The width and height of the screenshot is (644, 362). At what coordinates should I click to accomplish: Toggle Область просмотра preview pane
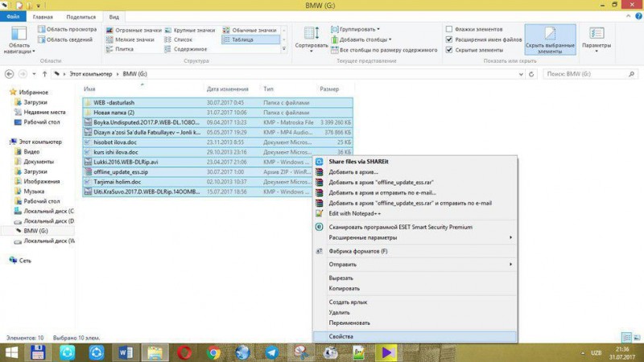click(68, 30)
